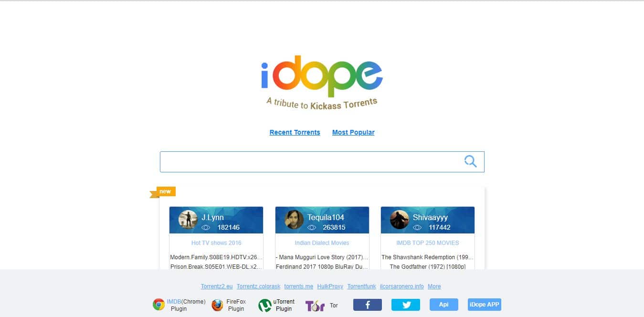
Task: Click the Facebook share button
Action: coord(368,305)
